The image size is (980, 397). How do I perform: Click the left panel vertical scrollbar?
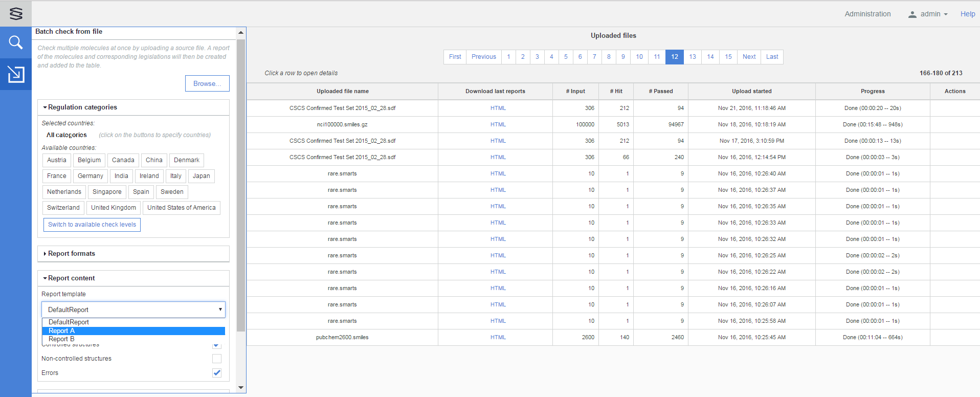tap(241, 184)
